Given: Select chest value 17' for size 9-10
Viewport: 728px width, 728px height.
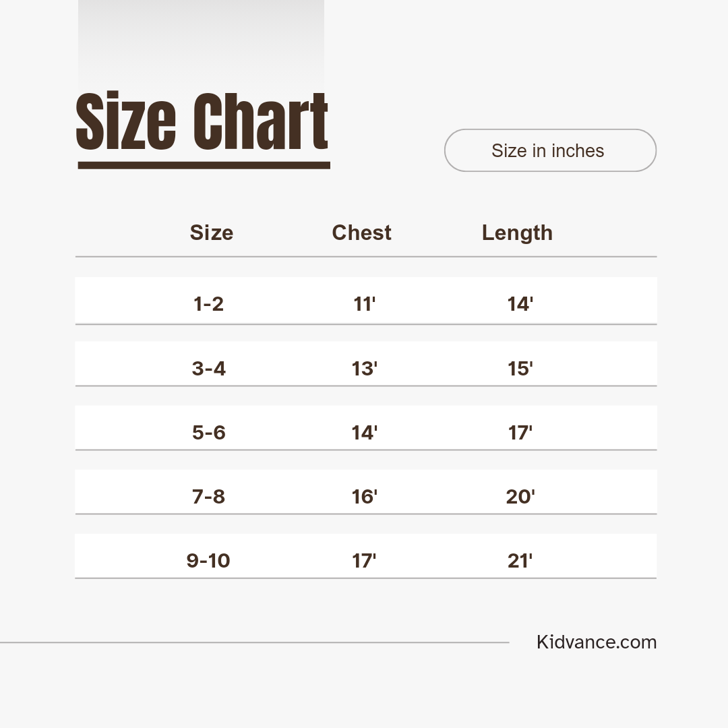Looking at the screenshot, I should pyautogui.click(x=364, y=561).
